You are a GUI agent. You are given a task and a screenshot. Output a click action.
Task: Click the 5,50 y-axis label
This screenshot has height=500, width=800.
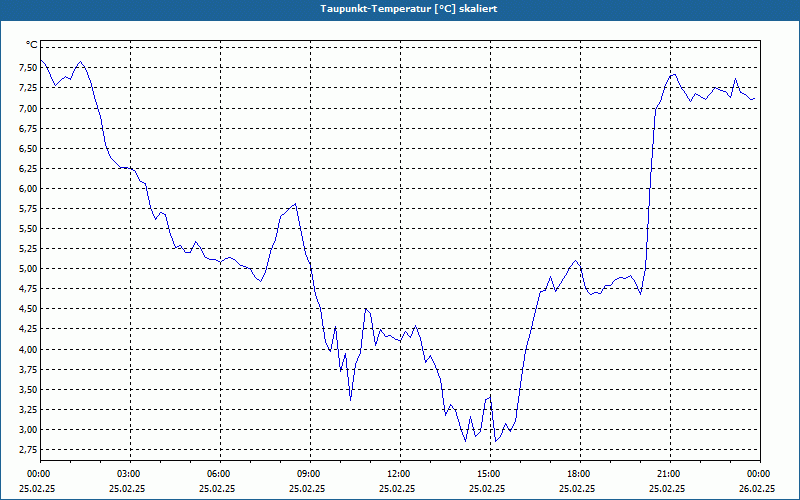click(27, 229)
